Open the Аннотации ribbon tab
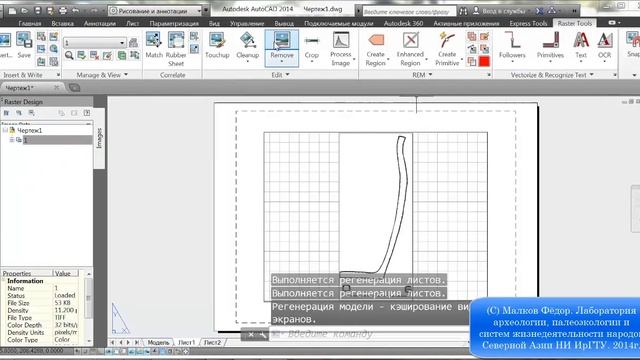Image resolution: width=640 pixels, height=360 pixels. (100, 23)
